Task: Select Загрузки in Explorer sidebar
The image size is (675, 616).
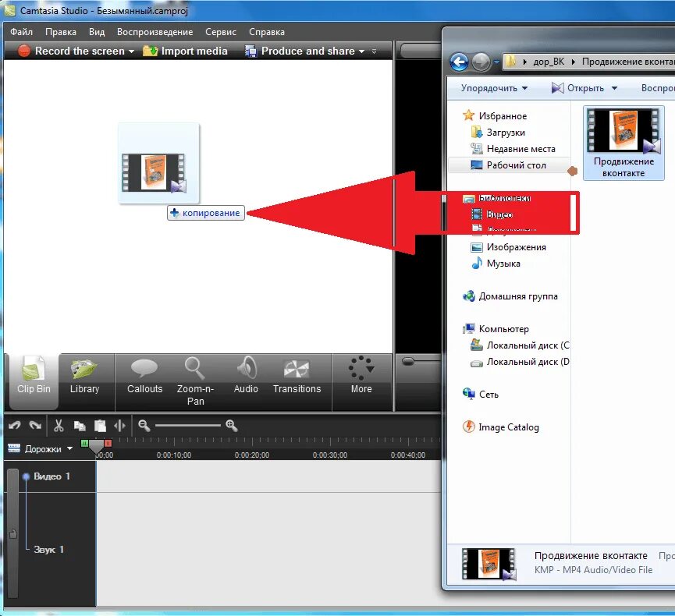Action: pyautogui.click(x=498, y=133)
